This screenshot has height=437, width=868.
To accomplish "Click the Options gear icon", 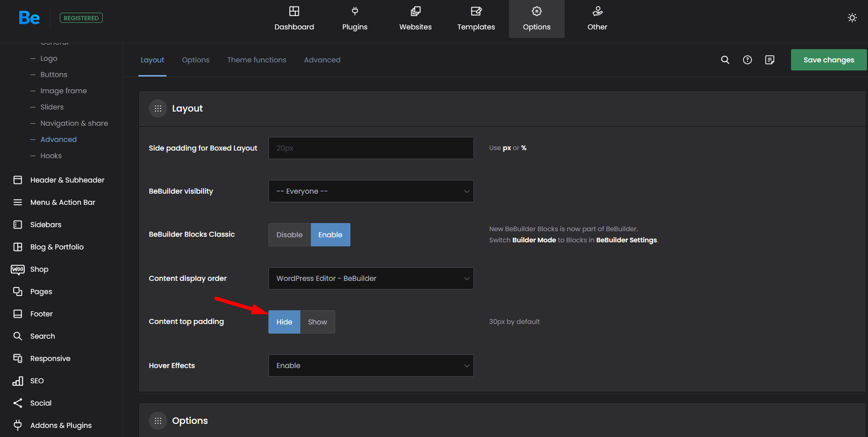I will point(537,11).
